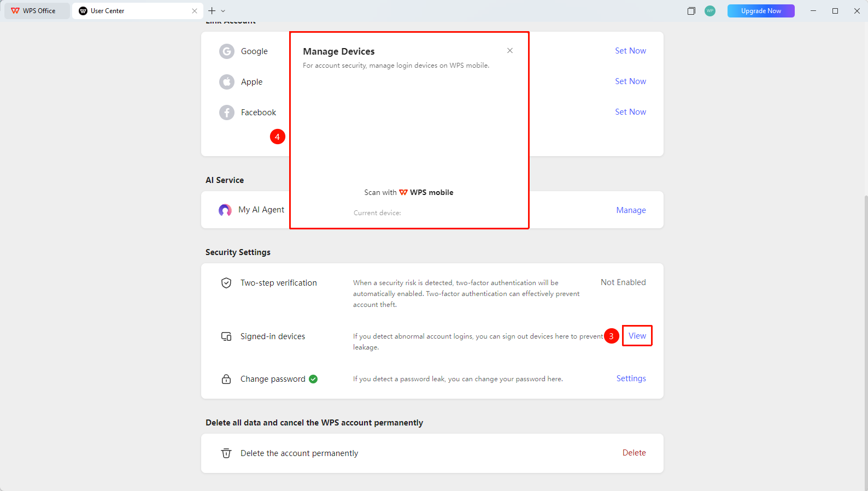Click Set Now for Apple

pos(630,81)
